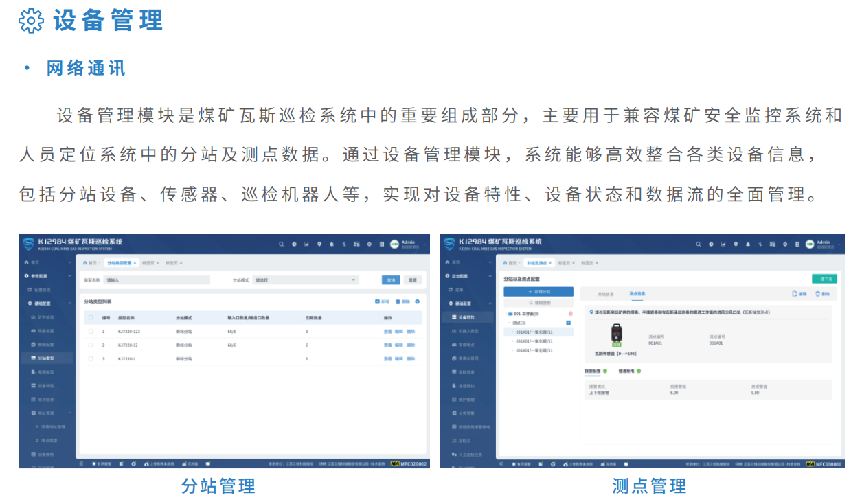Tick the checkbox for row KJ7220-123

pyautogui.click(x=91, y=332)
